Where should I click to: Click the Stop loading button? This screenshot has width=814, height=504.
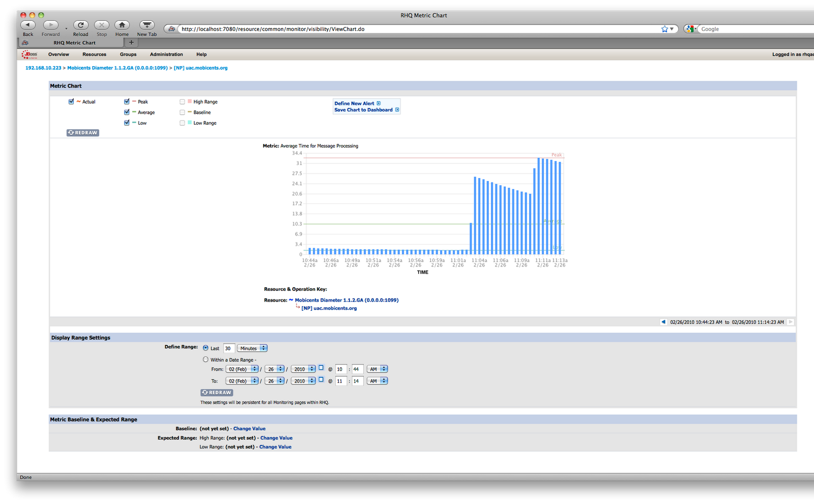pyautogui.click(x=102, y=25)
